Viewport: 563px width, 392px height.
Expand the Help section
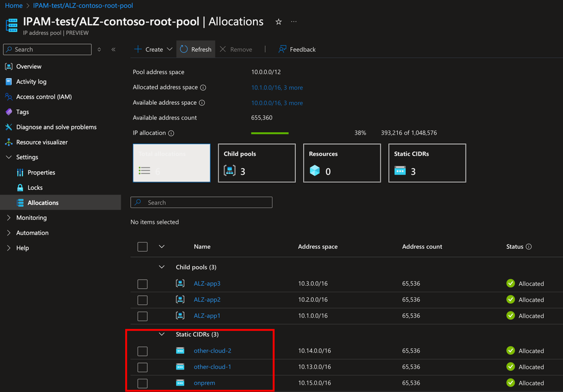click(x=9, y=248)
